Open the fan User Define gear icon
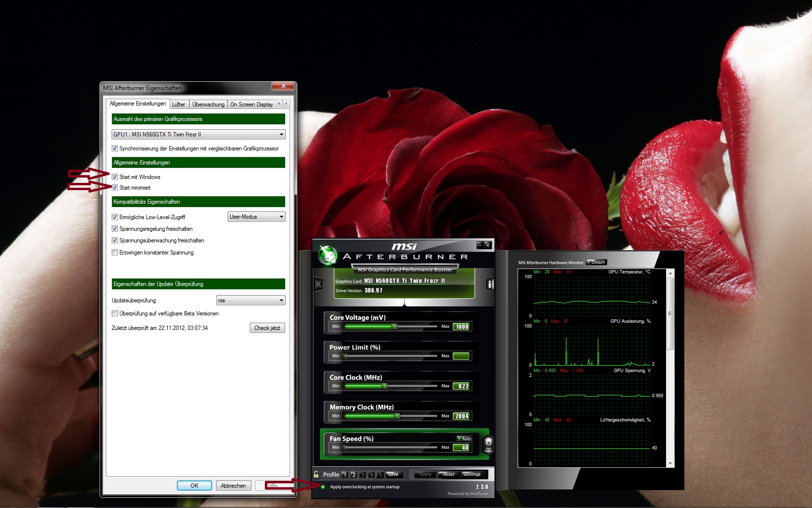 488,444
